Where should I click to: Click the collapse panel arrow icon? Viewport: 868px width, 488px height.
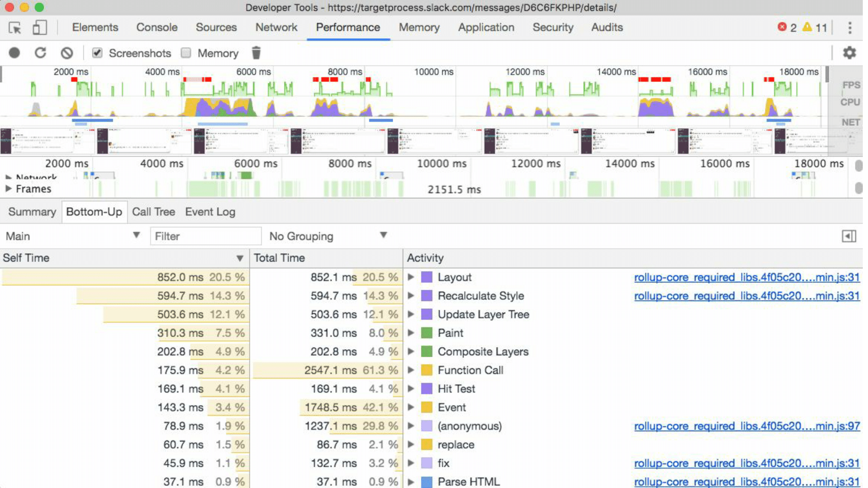click(849, 236)
